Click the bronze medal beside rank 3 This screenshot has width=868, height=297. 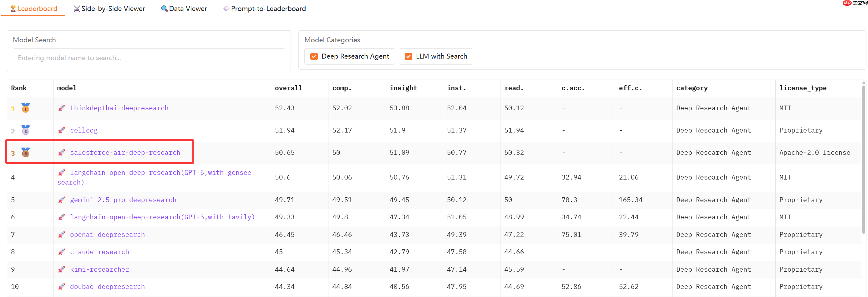point(25,153)
